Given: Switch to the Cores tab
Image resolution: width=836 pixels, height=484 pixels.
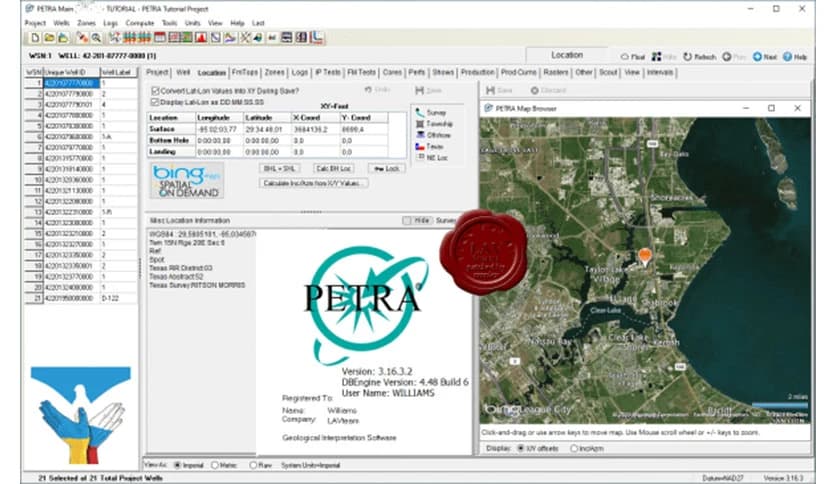Looking at the screenshot, I should point(392,72).
